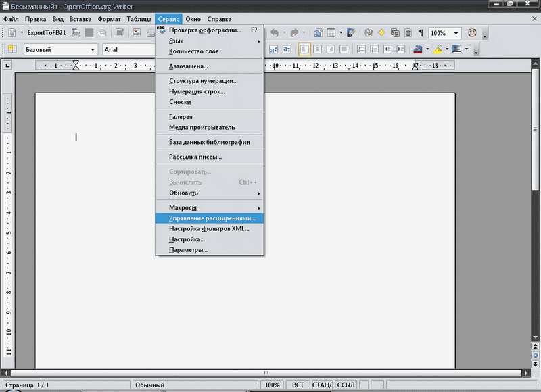541x392 pixels.
Task: Click the Open file toolbar icon
Action: pos(76,32)
